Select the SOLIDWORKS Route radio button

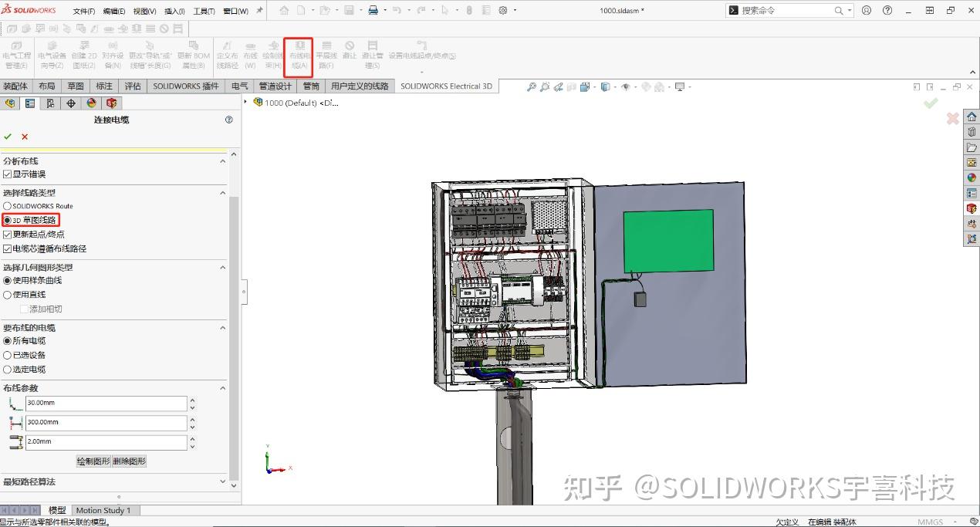[x=8, y=206]
